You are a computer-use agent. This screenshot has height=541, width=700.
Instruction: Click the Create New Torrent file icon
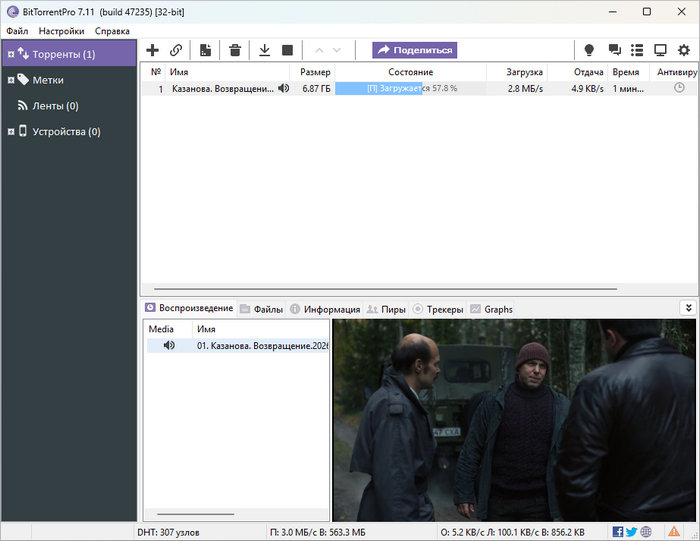click(205, 50)
